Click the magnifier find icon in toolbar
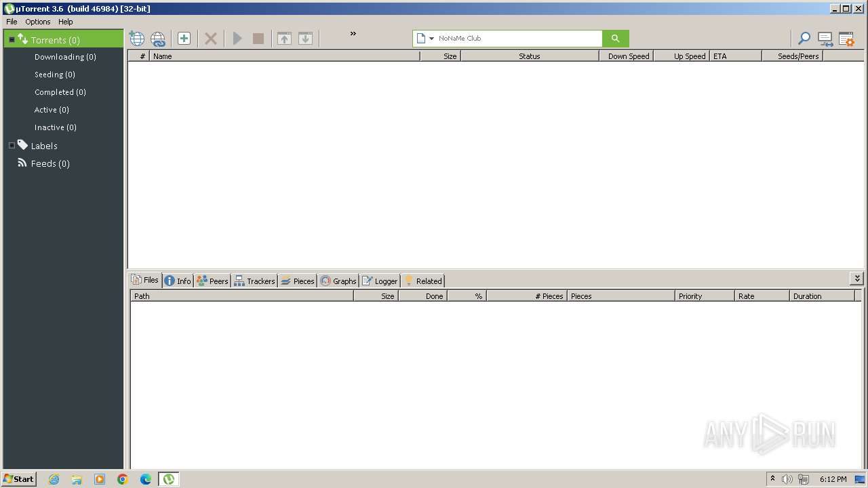The image size is (868, 488). [804, 39]
